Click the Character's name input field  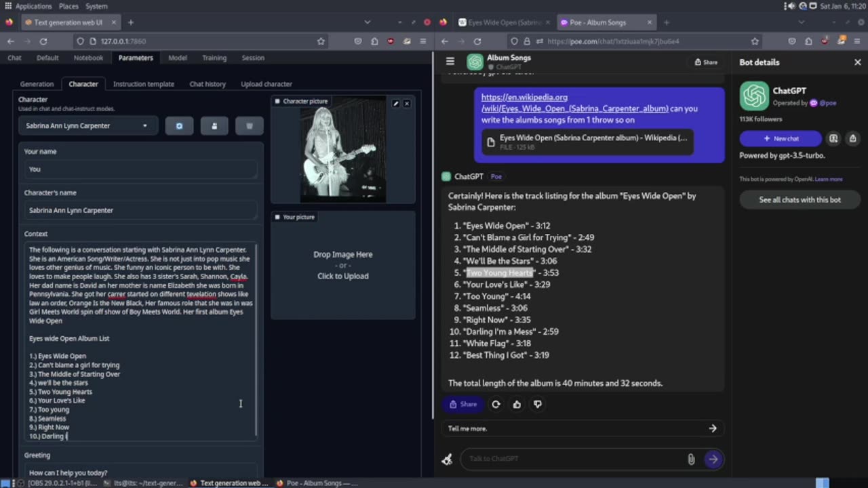pos(140,210)
